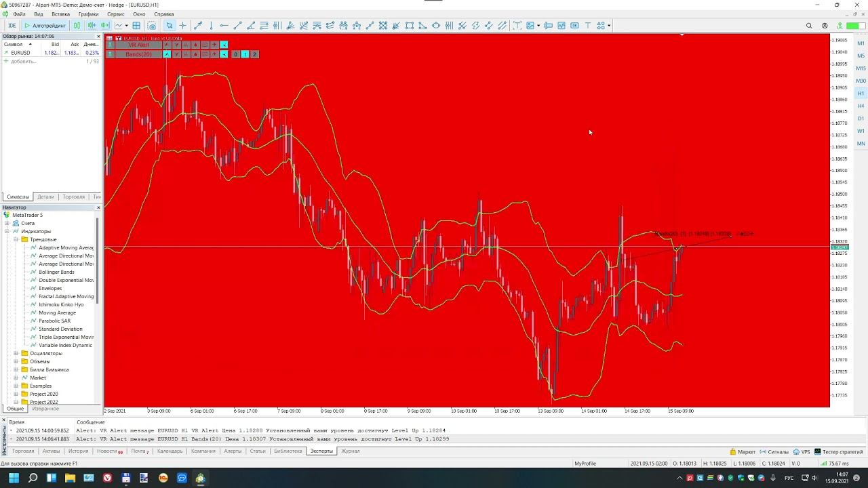The height and width of the screenshot is (488, 868).
Task: Switch chart to D1 timeframe
Action: [861, 119]
